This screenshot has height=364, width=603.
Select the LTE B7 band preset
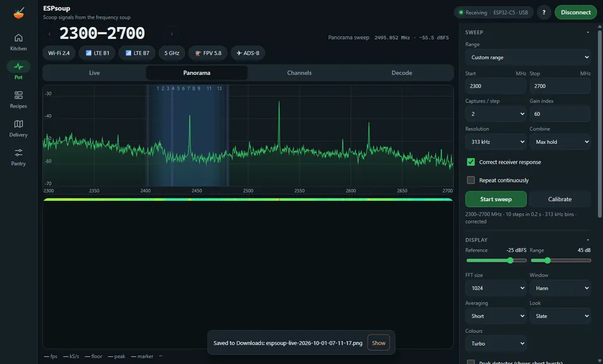pyautogui.click(x=137, y=53)
